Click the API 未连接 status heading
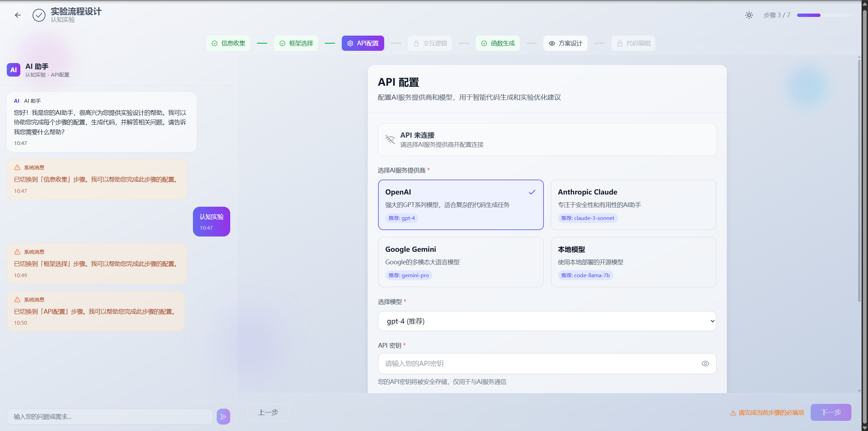Viewport: 868px width, 431px height. [417, 135]
